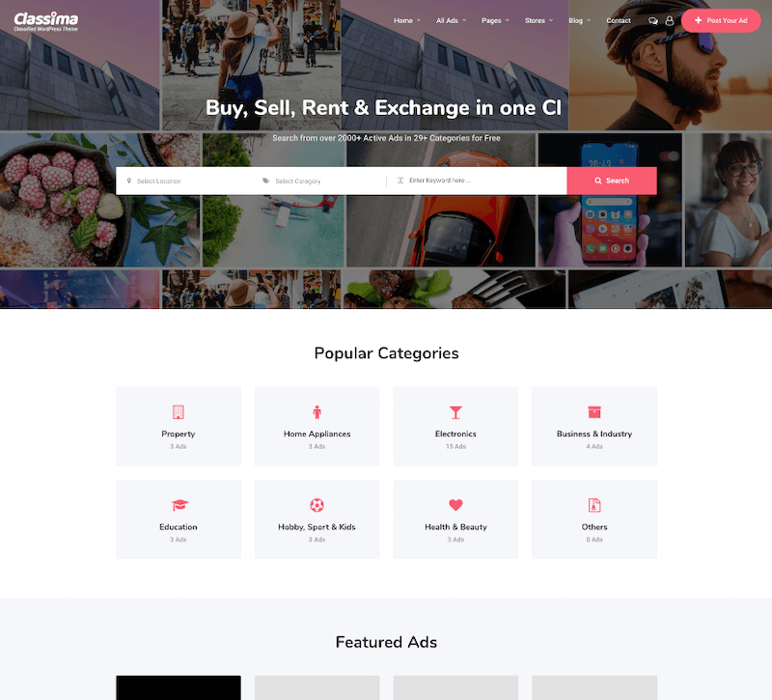The width and height of the screenshot is (772, 700).
Task: Click the user account icon
Action: tap(670, 20)
